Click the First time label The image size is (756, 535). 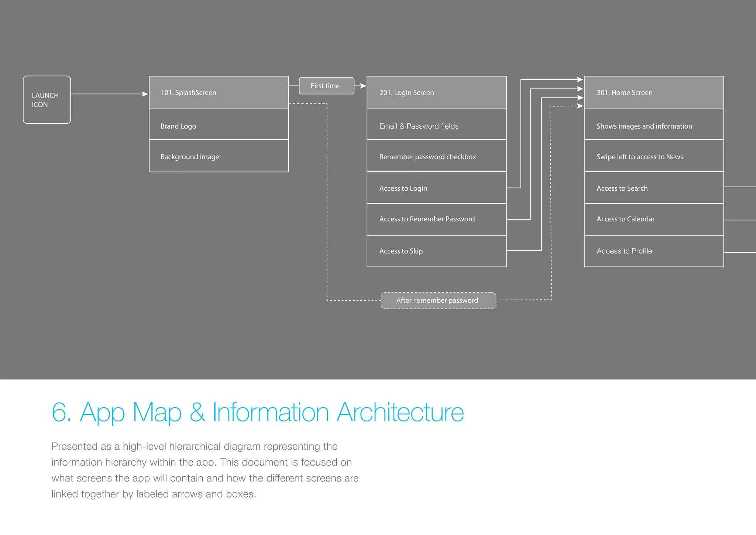coord(326,86)
